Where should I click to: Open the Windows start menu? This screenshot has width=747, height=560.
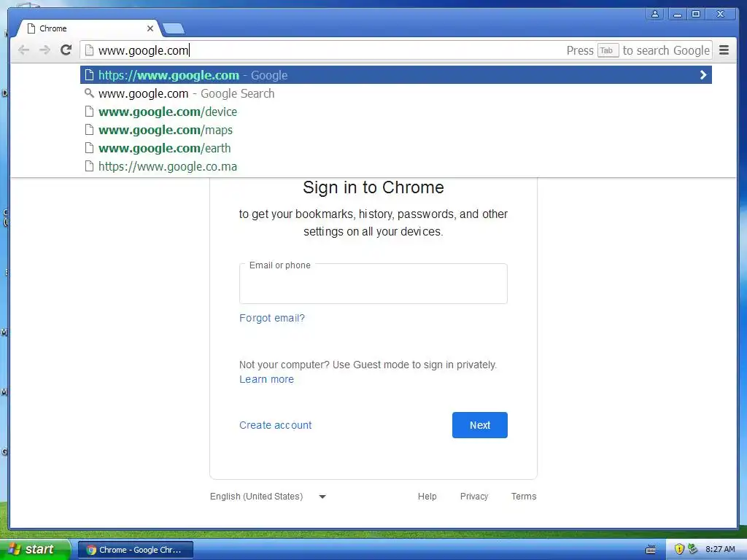pos(34,550)
